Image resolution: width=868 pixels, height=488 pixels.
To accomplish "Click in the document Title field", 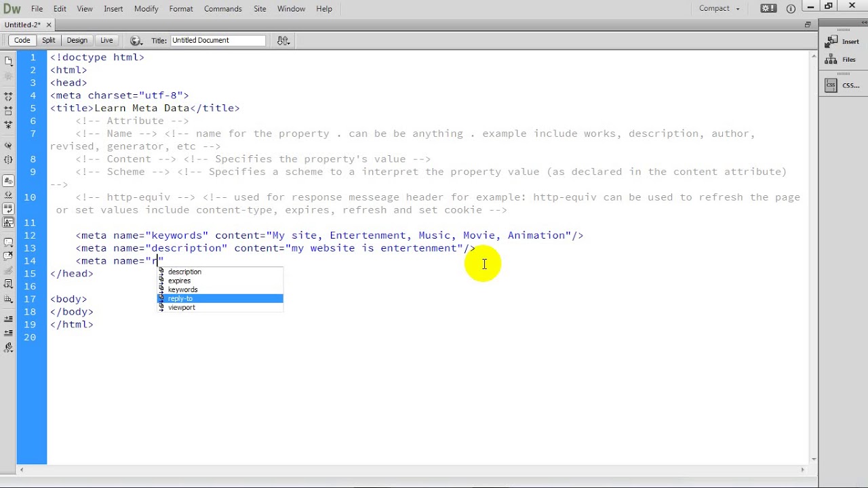I will point(218,40).
